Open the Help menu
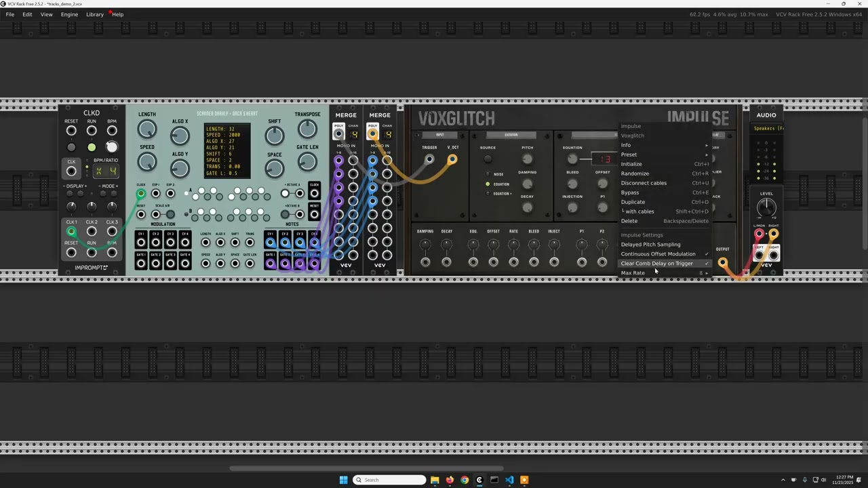 [118, 14]
